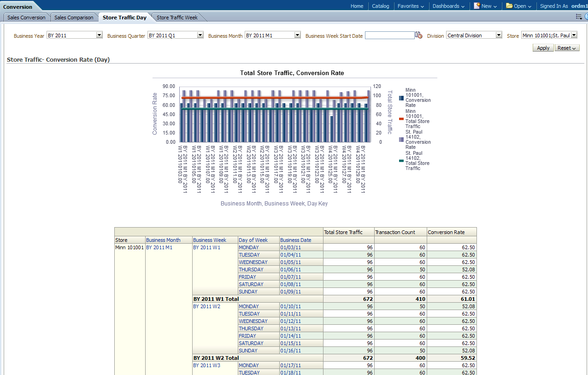Switch to the Sales Comparison tab
This screenshot has width=588, height=375.
(x=74, y=18)
